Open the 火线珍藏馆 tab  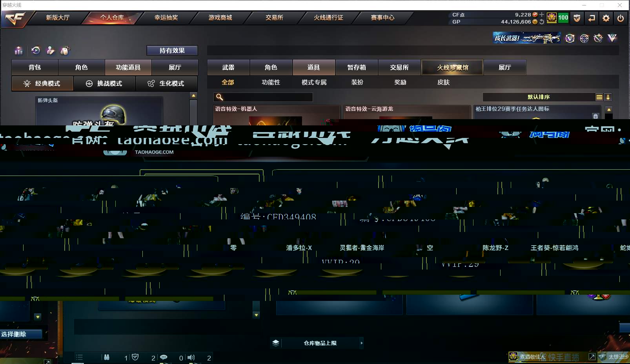pyautogui.click(x=452, y=67)
